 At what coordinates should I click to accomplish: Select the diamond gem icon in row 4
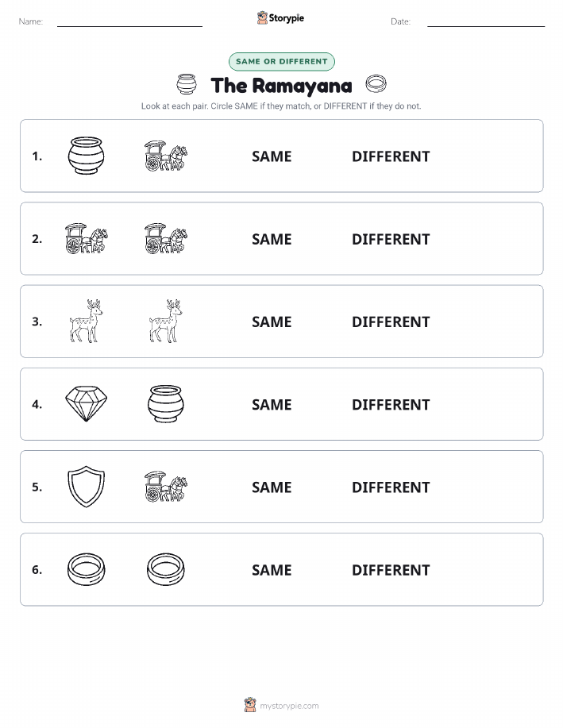click(x=86, y=403)
